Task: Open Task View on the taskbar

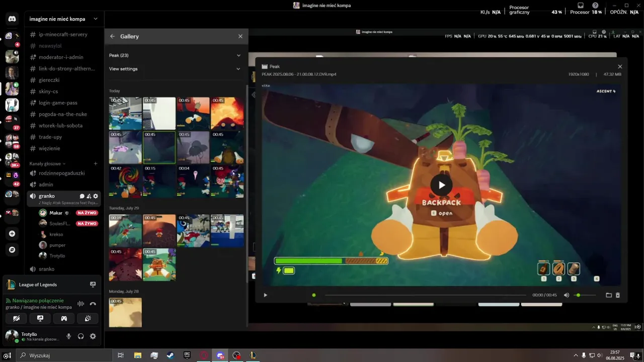Action: [121, 355]
